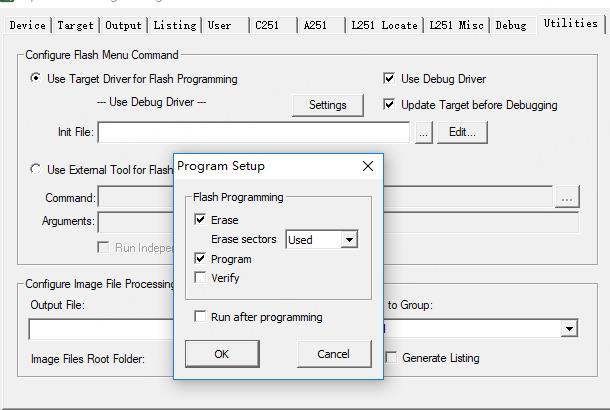The height and width of the screenshot is (410, 610).
Task: Close the Program Setup dialog
Action: tap(367, 166)
